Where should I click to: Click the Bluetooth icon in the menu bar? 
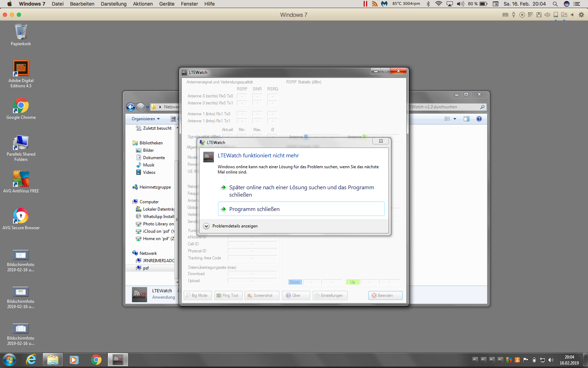coord(428,4)
